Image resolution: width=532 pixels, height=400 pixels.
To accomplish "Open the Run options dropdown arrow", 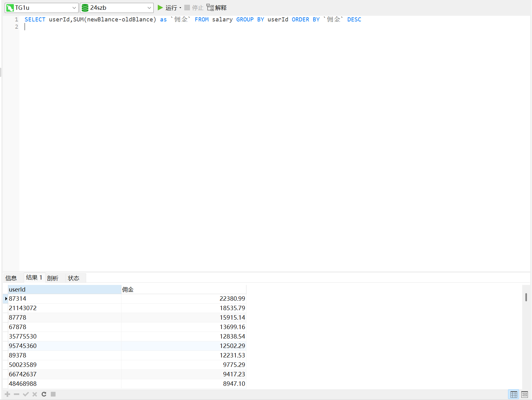I will 180,8.
